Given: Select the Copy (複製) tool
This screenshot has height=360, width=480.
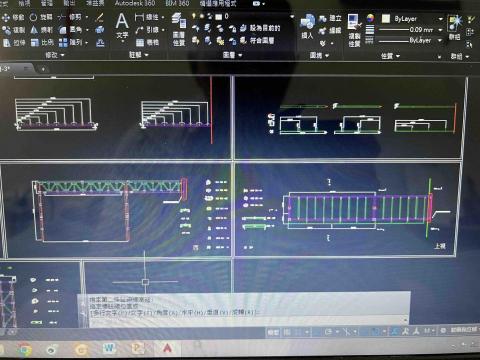Looking at the screenshot, I should [13, 30].
